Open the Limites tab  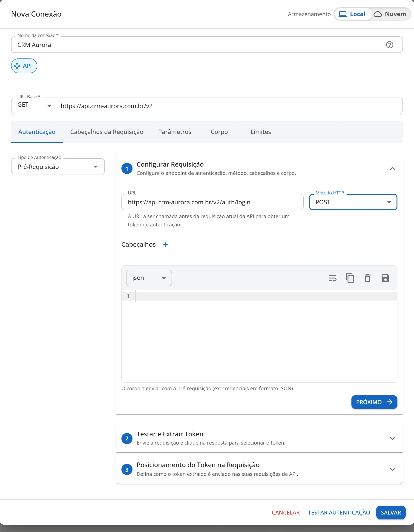click(261, 132)
